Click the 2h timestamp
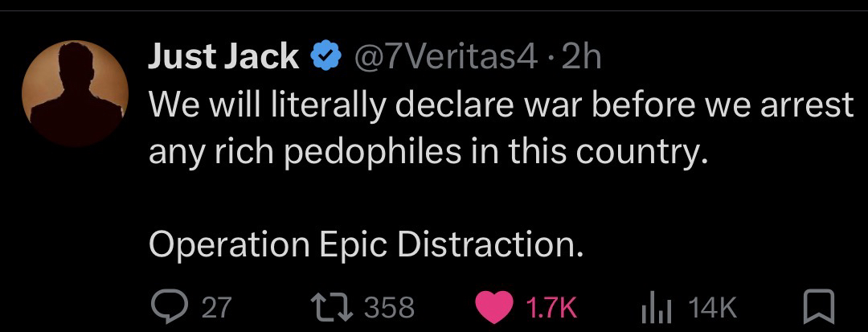The width and height of the screenshot is (868, 332). click(580, 59)
